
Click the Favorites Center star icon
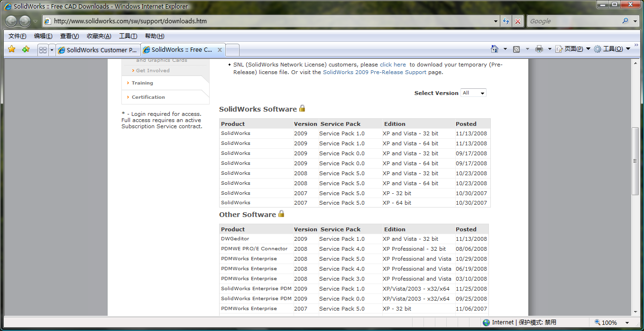12,49
